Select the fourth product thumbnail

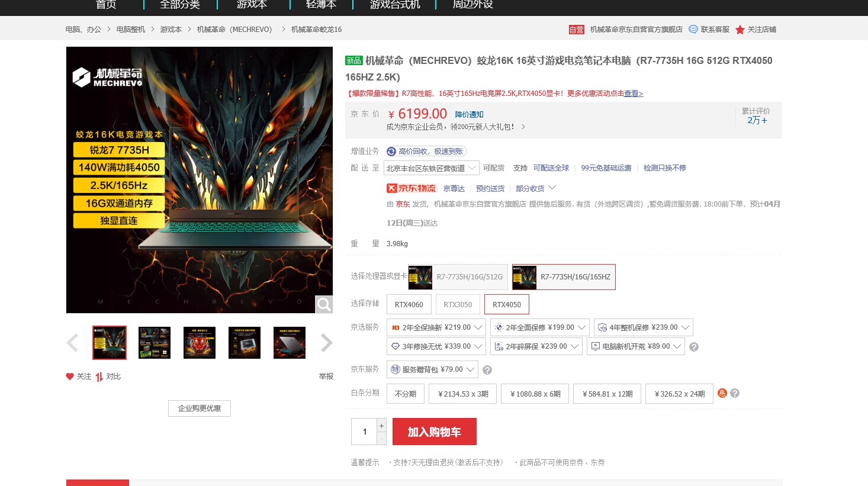245,343
